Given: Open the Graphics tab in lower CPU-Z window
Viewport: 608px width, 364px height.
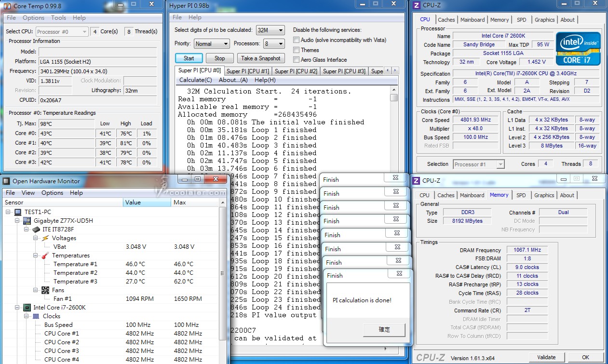Looking at the screenshot, I should pyautogui.click(x=544, y=195).
